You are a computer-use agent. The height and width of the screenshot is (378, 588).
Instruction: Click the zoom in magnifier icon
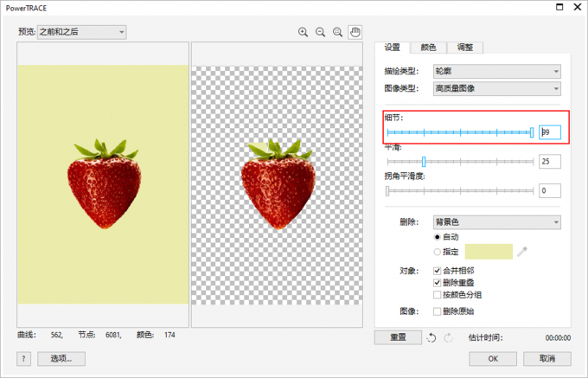(x=304, y=32)
